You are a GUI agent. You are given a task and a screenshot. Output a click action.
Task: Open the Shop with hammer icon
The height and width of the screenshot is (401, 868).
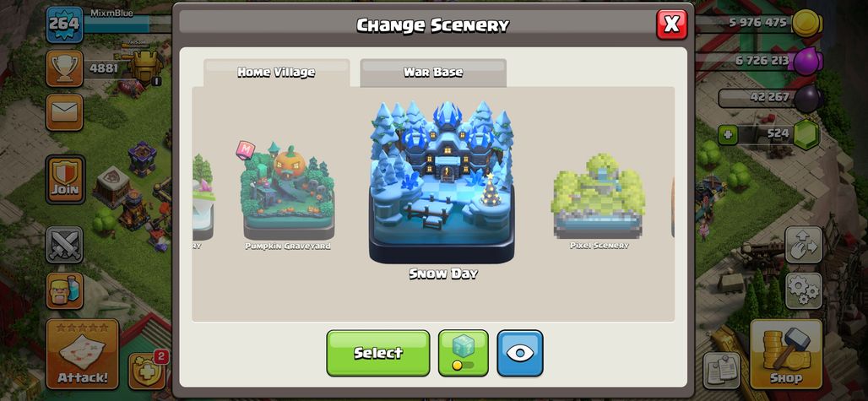tap(786, 354)
